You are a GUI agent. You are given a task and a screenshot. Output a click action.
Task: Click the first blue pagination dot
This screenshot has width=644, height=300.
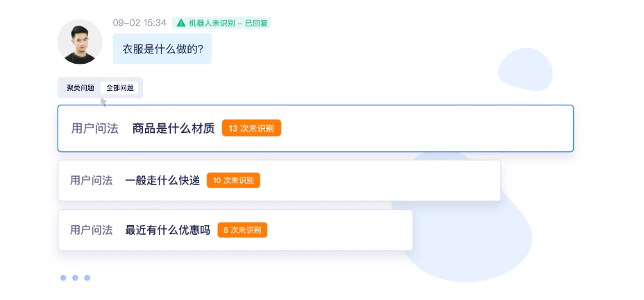coord(63,278)
